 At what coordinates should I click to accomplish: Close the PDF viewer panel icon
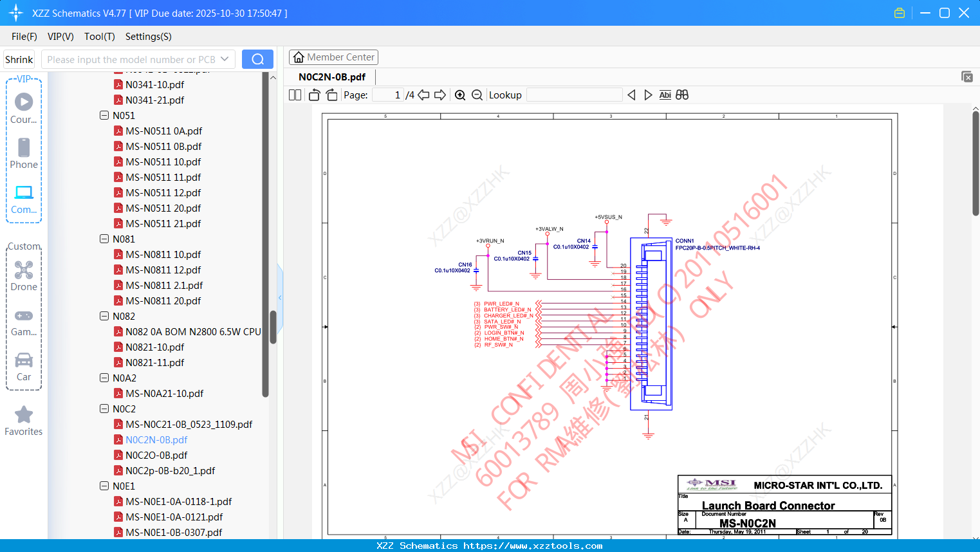(x=966, y=77)
